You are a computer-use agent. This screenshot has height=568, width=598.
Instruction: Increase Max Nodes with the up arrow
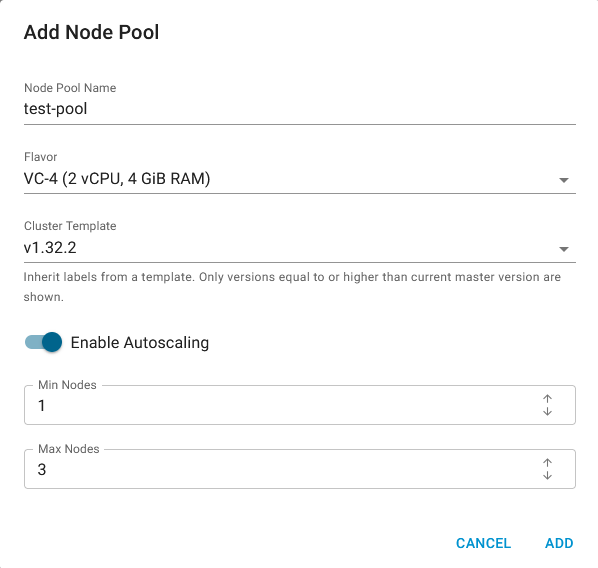547,463
